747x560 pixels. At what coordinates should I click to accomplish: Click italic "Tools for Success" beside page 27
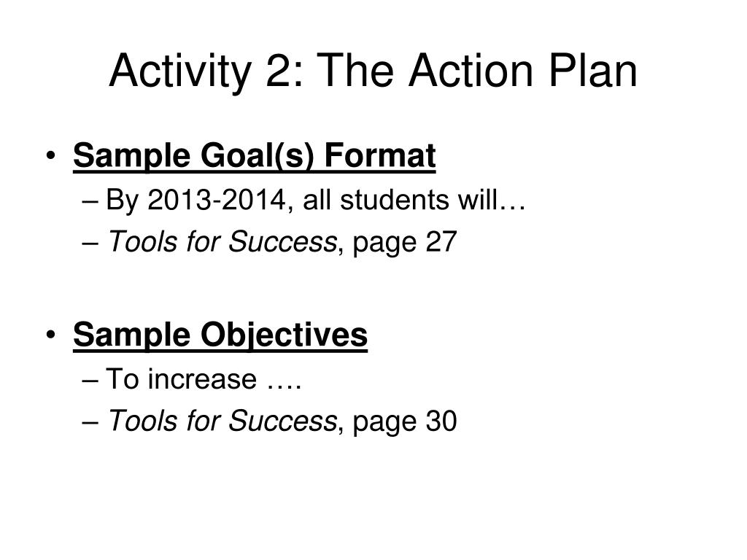222,241
